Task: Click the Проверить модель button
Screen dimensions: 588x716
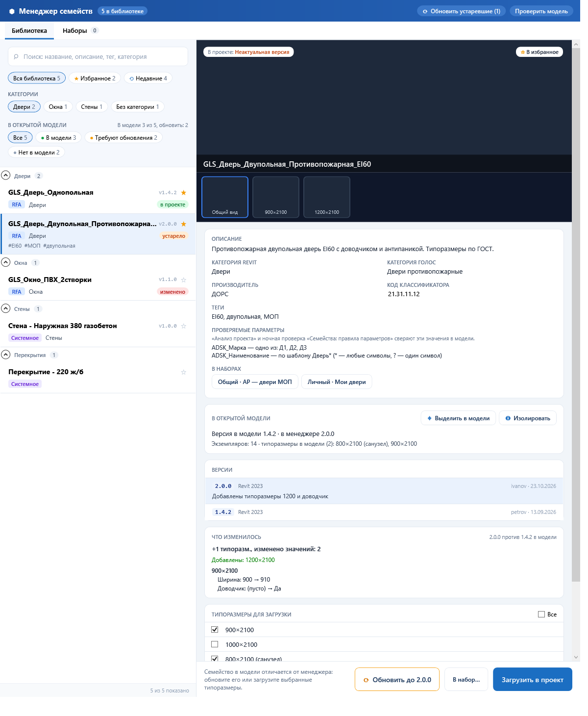Action: click(541, 11)
